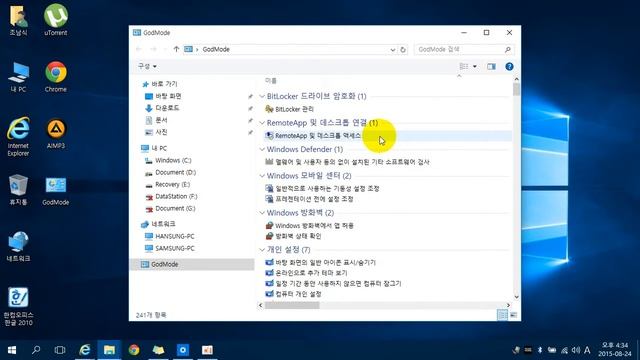Image resolution: width=640 pixels, height=360 pixels.
Task: Click the volume icon in system tray
Action: (576, 350)
